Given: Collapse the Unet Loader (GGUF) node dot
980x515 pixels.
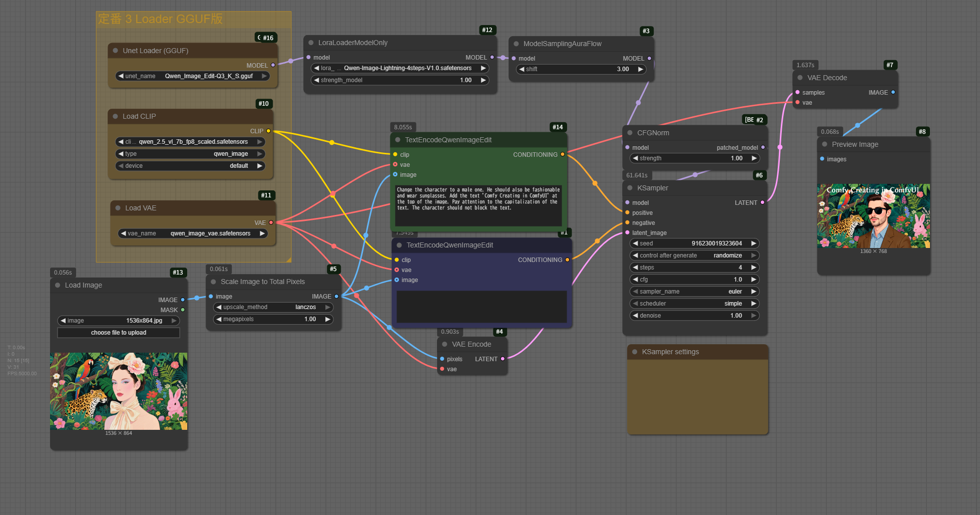Looking at the screenshot, I should click(116, 51).
